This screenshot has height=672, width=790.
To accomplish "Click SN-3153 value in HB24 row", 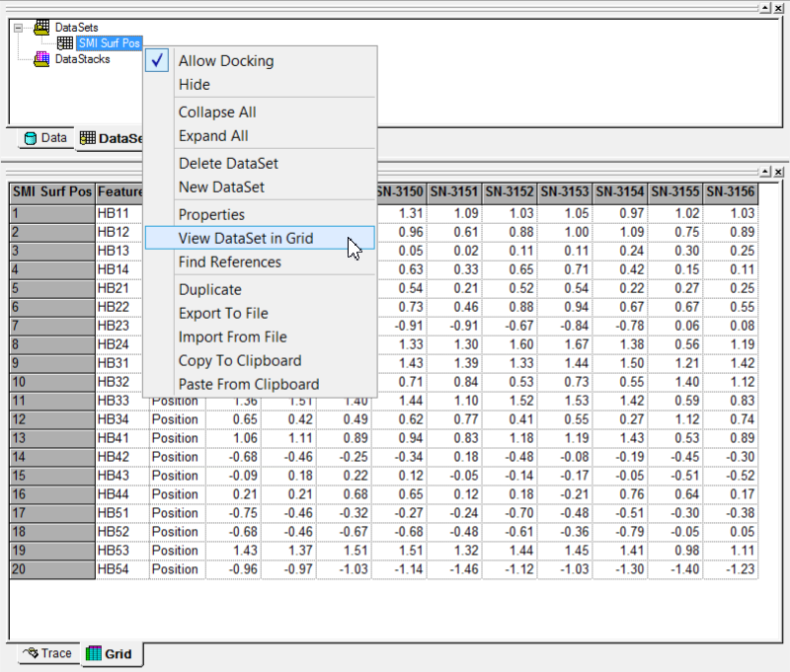I will click(x=565, y=344).
